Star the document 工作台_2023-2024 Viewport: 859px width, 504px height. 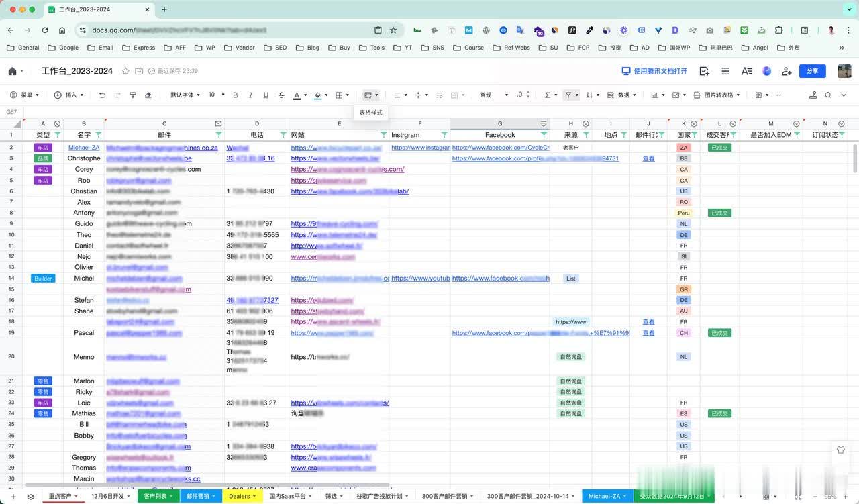(x=125, y=71)
